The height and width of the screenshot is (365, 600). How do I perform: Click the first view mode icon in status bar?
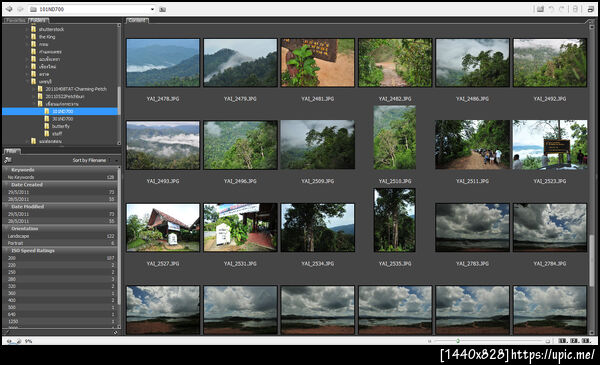[x=562, y=341]
